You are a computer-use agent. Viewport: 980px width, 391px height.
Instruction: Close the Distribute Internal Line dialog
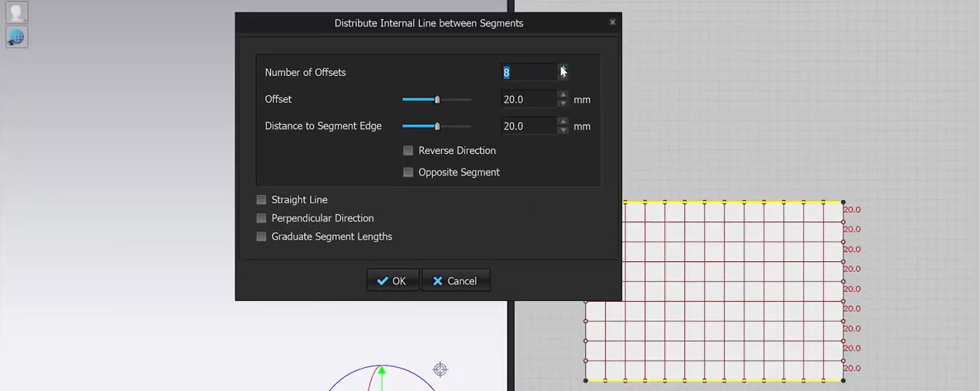[x=612, y=21]
